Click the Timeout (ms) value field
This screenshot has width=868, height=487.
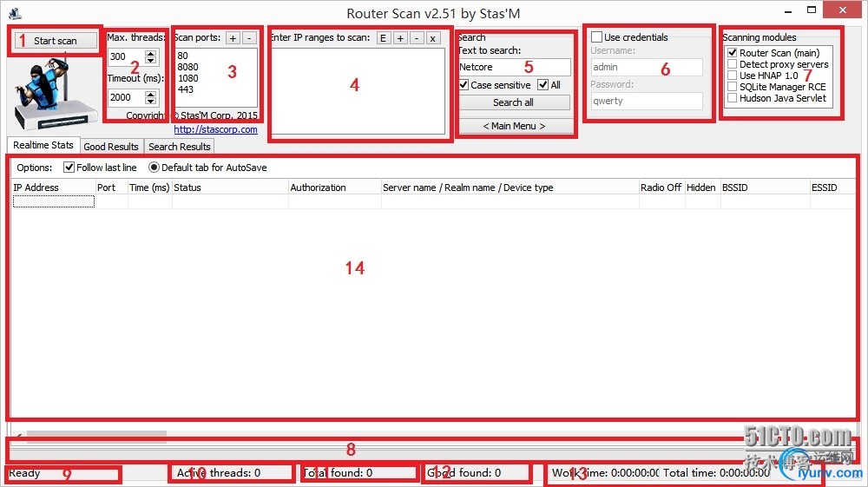tap(127, 97)
